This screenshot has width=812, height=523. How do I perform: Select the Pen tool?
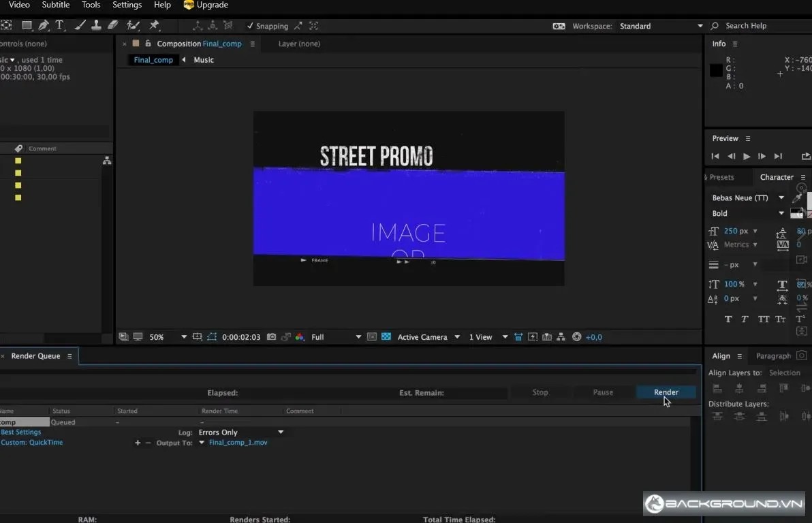coord(44,25)
